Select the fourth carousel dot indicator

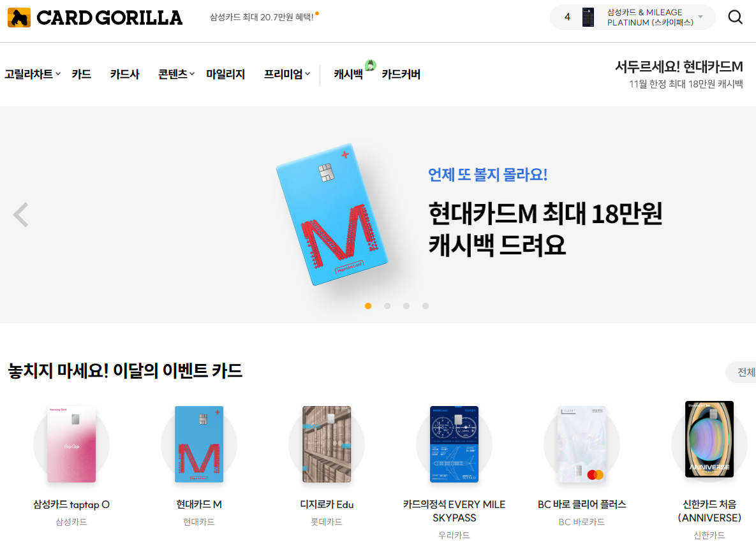tap(426, 306)
